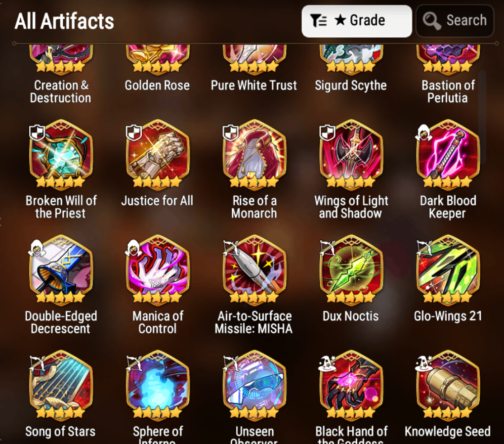Image resolution: width=504 pixels, height=444 pixels.
Task: Open the Sphere of Inferno artifact
Action: point(158,386)
